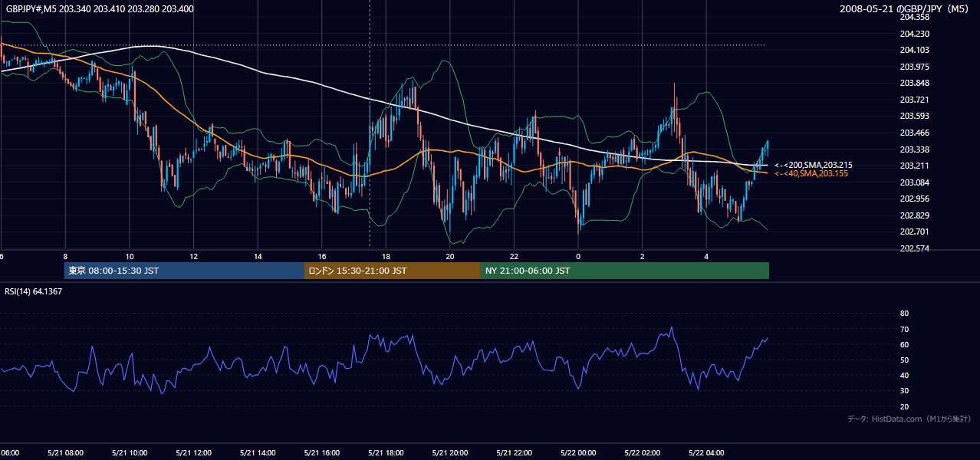Click hour label 0 under the price chart
Screen dimensions: 980x460
pyautogui.click(x=578, y=257)
